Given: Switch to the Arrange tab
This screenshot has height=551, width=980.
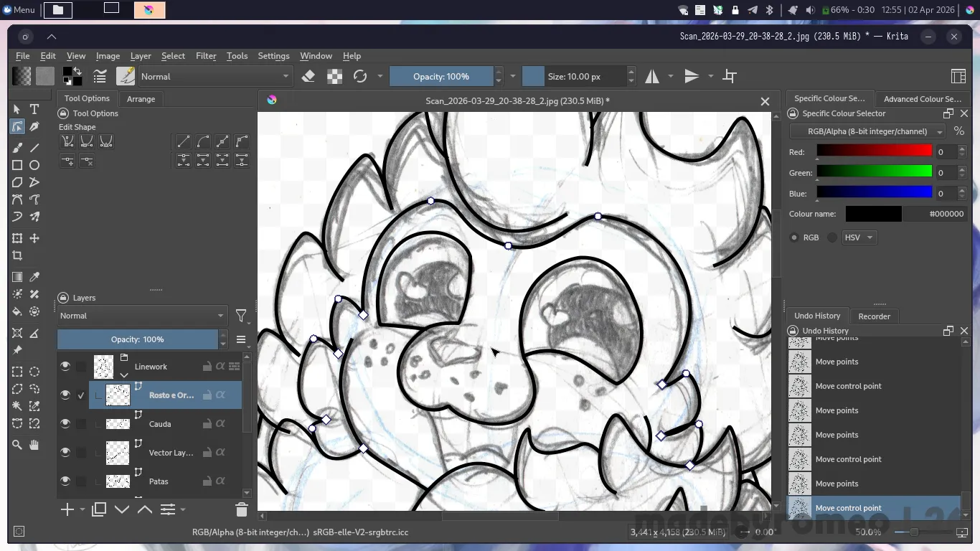Looking at the screenshot, I should (x=141, y=99).
